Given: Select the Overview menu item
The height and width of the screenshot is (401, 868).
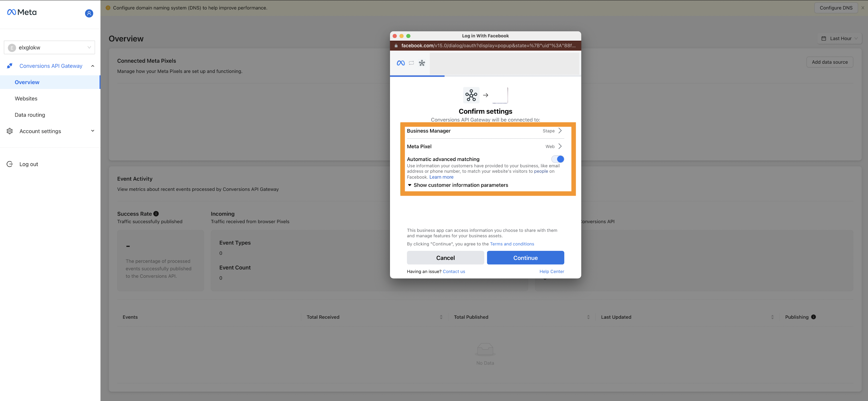Looking at the screenshot, I should [50, 82].
